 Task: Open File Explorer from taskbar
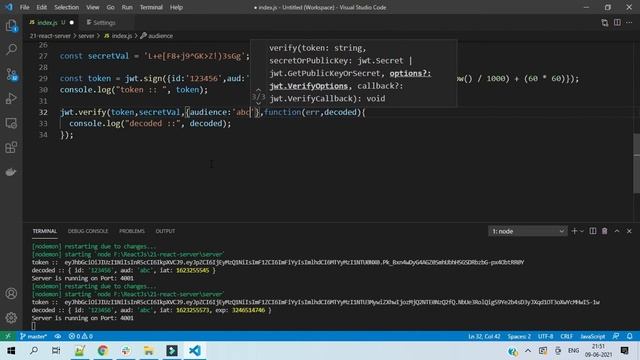pyautogui.click(x=149, y=351)
